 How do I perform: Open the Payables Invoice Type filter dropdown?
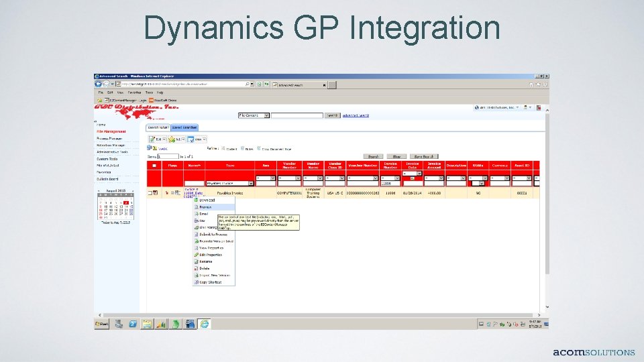tap(230, 184)
